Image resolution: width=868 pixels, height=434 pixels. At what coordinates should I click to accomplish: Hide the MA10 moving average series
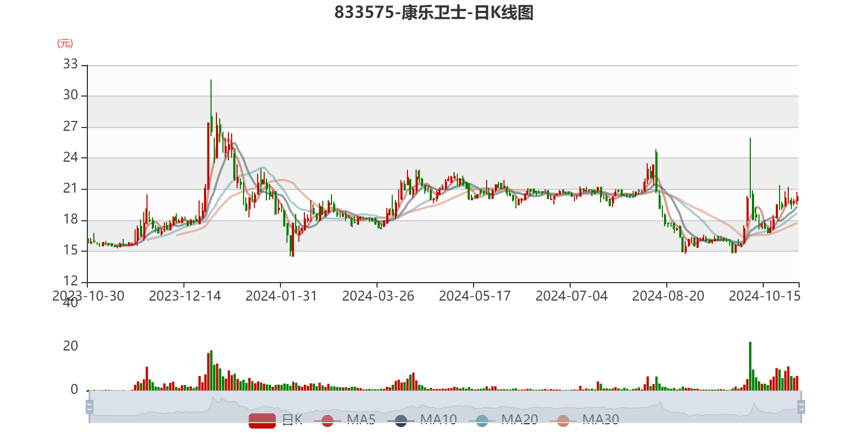(x=422, y=420)
